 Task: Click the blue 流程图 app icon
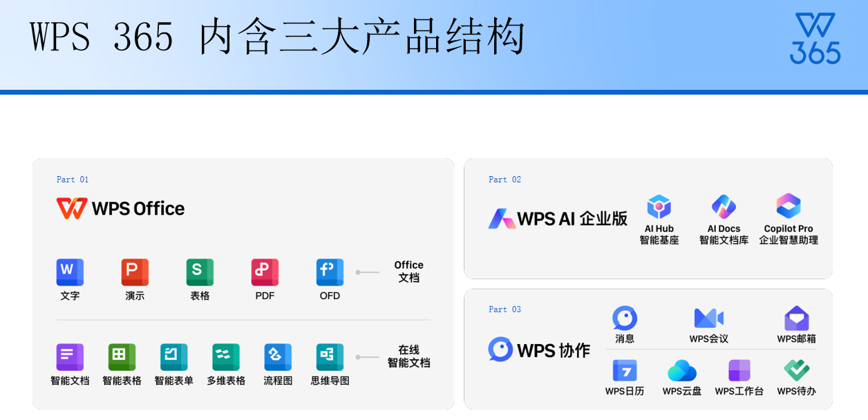pyautogui.click(x=278, y=357)
